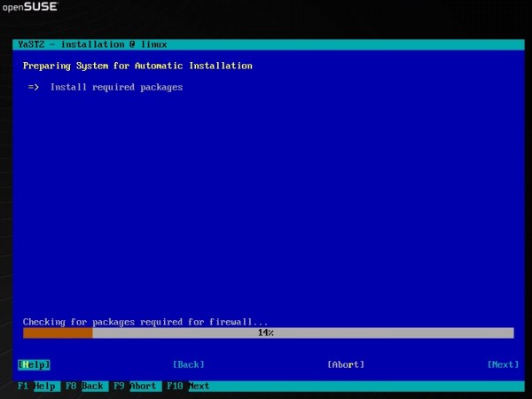Click 'Checking for packages required for firewall...' status
Viewport: 532px width, 399px height.
tap(145, 322)
